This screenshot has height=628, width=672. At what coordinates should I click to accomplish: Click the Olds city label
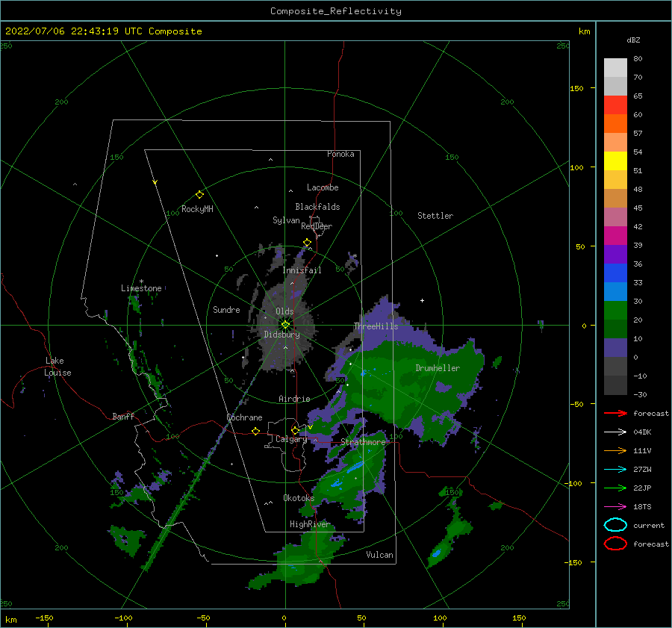[x=284, y=311]
